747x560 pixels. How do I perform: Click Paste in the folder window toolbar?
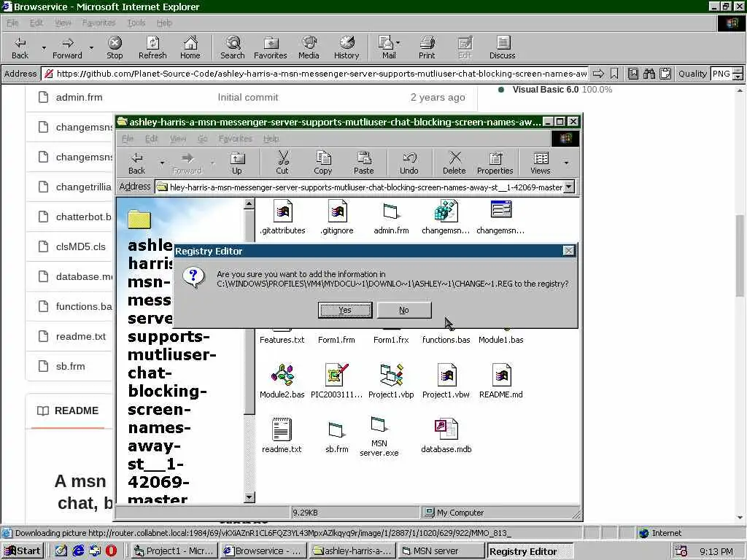(363, 163)
